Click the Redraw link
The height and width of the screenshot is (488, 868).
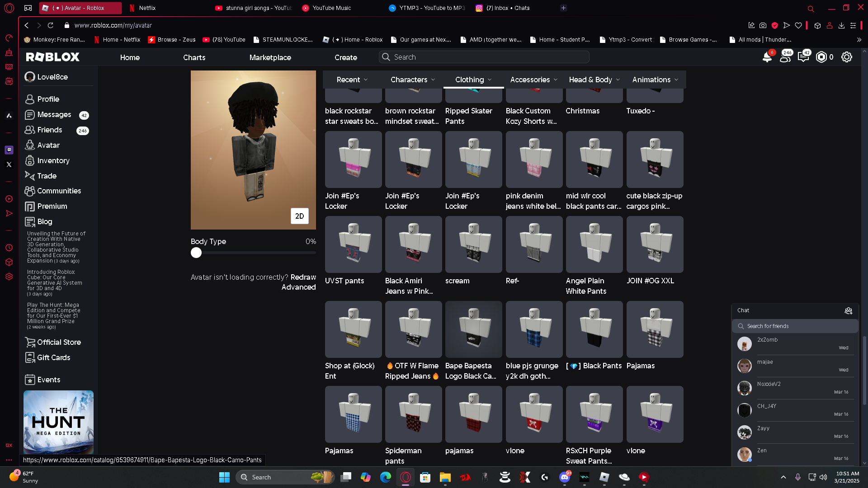point(303,277)
